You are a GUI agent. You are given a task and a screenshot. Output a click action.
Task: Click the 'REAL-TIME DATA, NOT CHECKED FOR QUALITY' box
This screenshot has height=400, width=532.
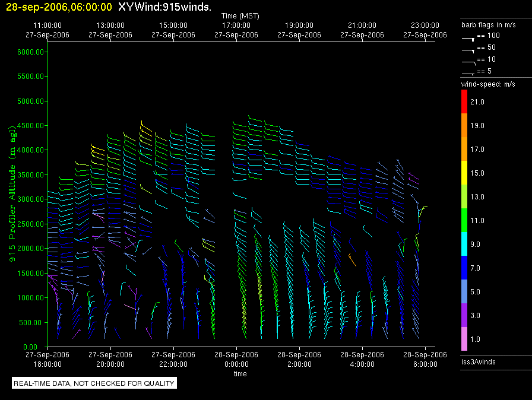(94, 383)
